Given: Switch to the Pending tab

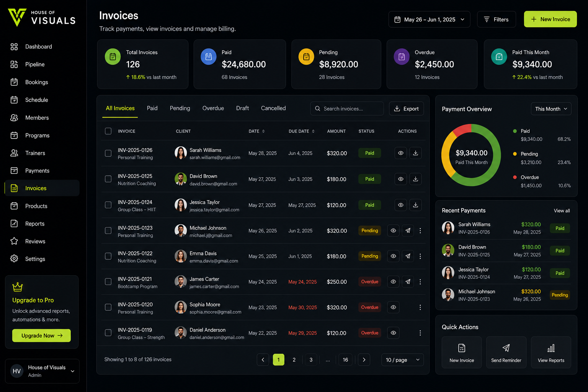Looking at the screenshot, I should tap(180, 108).
